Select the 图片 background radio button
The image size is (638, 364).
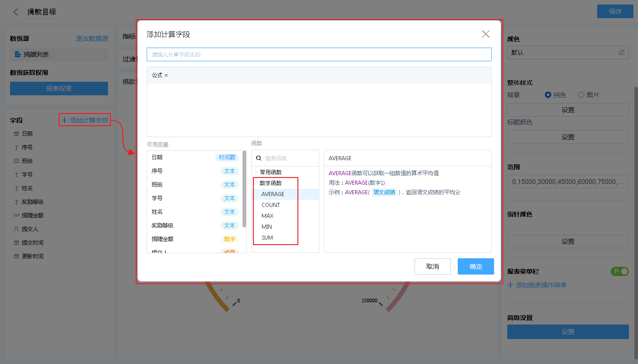(581, 95)
